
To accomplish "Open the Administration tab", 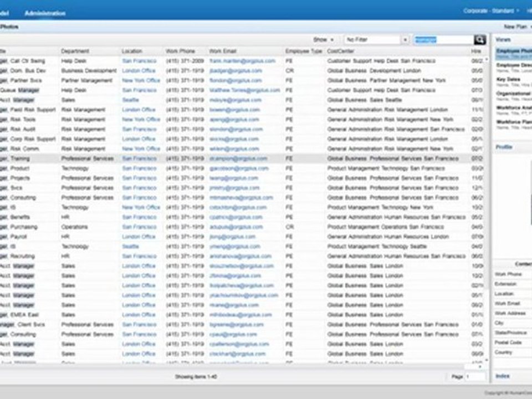I will (x=45, y=13).
